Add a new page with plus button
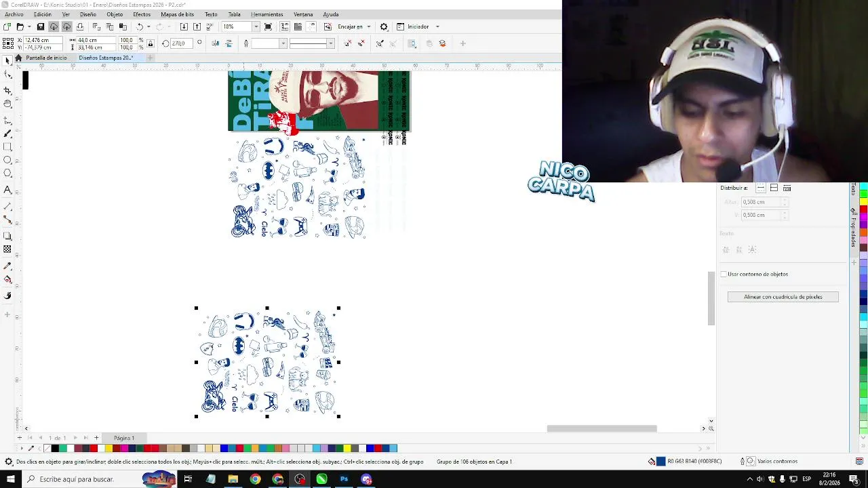The image size is (868, 488). click(x=96, y=438)
